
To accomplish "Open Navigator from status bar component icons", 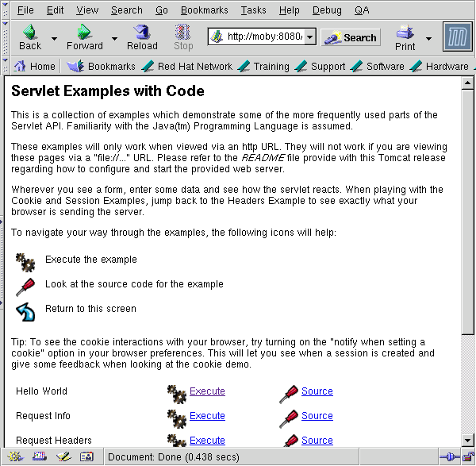I will coord(16,456).
